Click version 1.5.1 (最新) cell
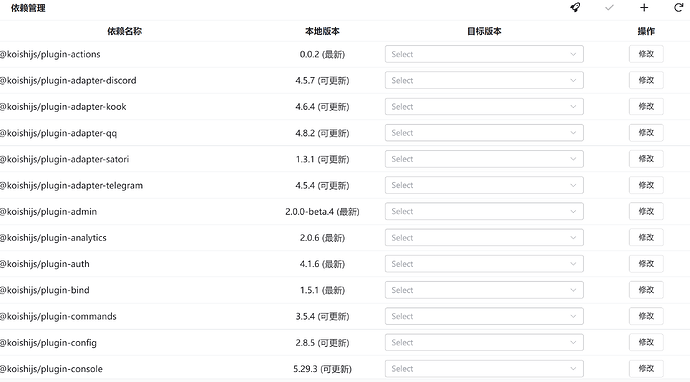Viewport: 690px width, 382px height. tap(323, 290)
